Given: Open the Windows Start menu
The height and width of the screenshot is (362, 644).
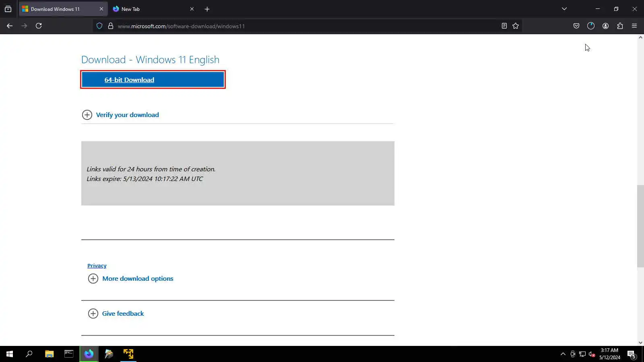Looking at the screenshot, I should [10, 354].
